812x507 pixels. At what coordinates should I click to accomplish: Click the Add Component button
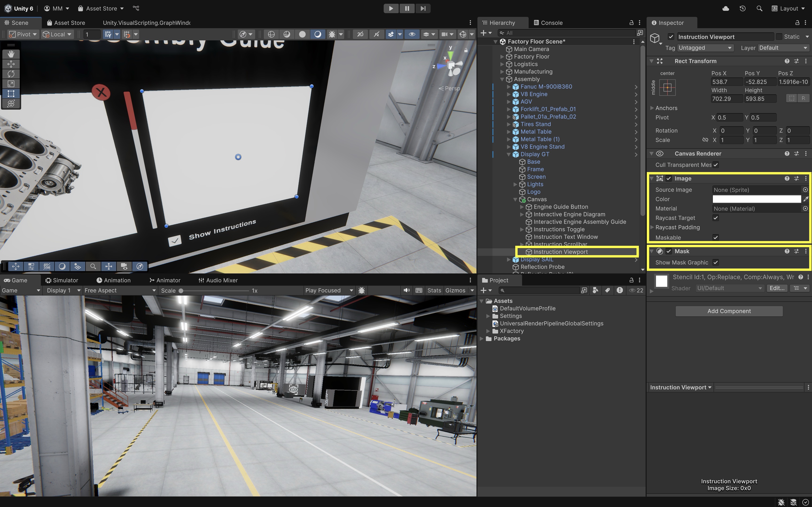[x=729, y=311]
